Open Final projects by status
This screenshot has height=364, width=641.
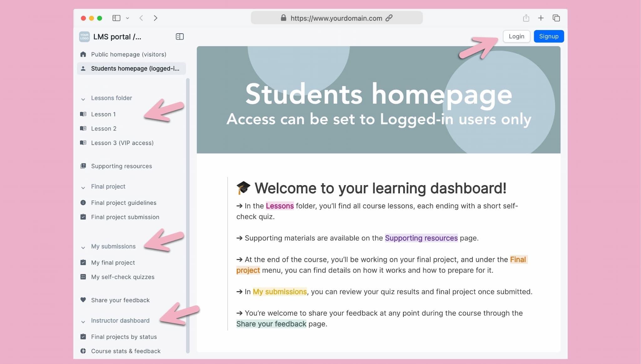coord(124,337)
